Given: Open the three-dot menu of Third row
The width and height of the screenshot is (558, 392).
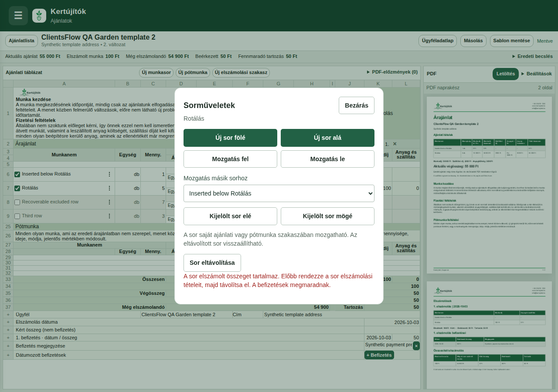Looking at the screenshot, I should pos(109,216).
